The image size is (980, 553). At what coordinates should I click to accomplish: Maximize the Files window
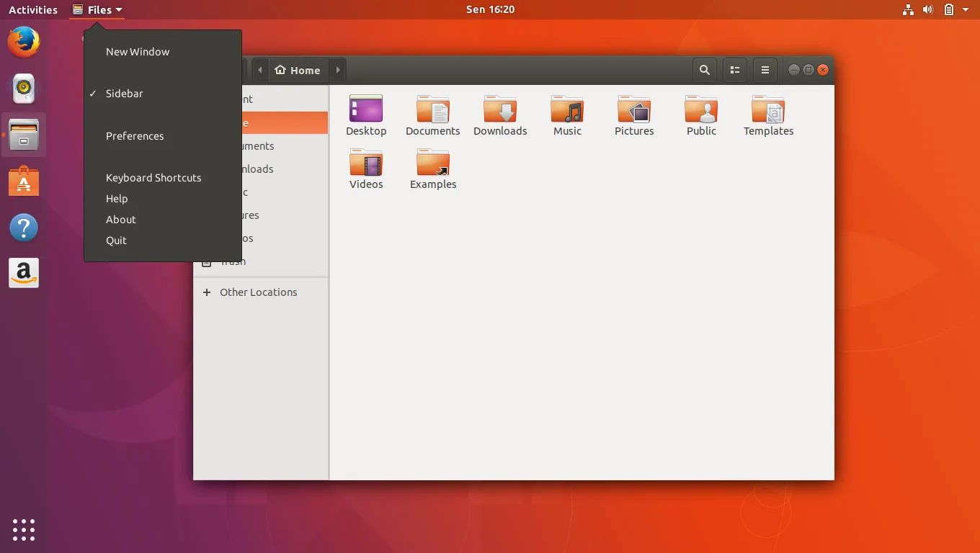point(808,70)
